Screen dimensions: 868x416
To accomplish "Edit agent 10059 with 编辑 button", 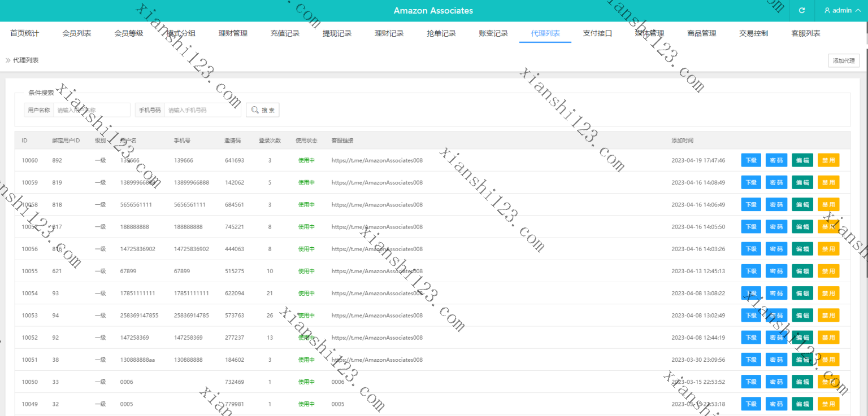I will tap(802, 182).
